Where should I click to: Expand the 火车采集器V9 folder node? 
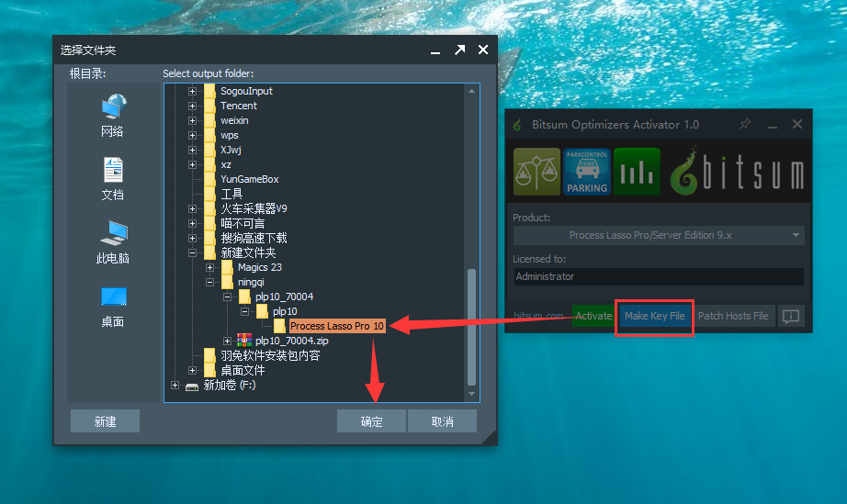point(192,208)
